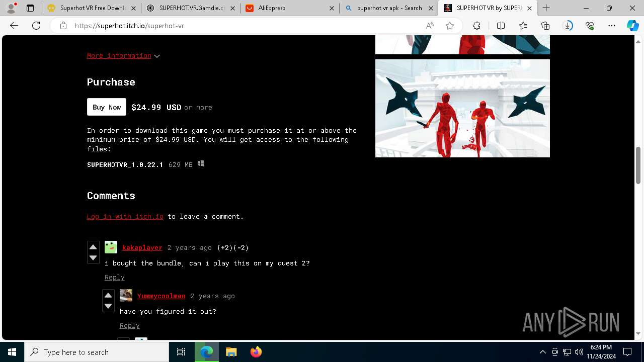Show the Downloads panel

pos(568,26)
